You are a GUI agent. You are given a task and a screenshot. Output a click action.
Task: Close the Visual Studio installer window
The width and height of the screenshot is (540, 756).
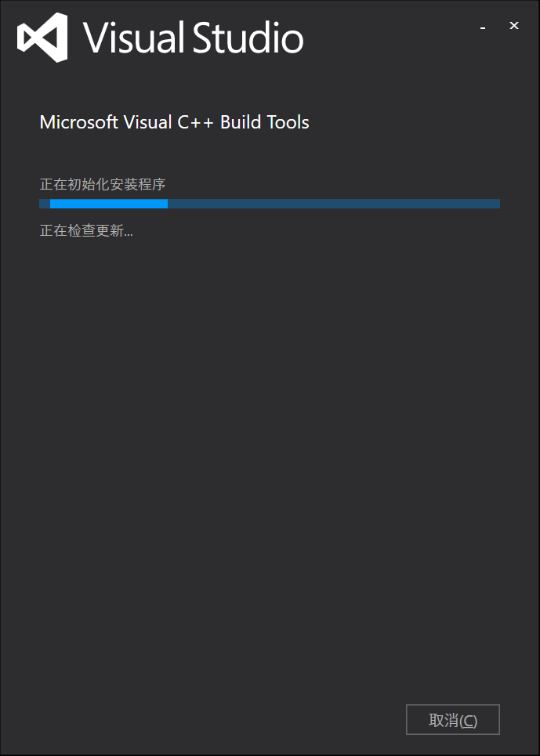[x=514, y=26]
